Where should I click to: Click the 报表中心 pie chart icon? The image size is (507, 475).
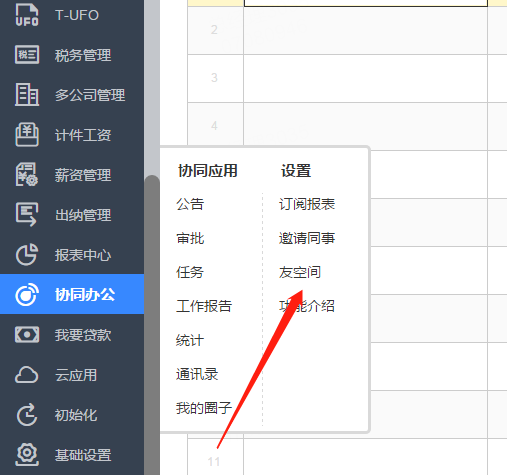point(27,255)
